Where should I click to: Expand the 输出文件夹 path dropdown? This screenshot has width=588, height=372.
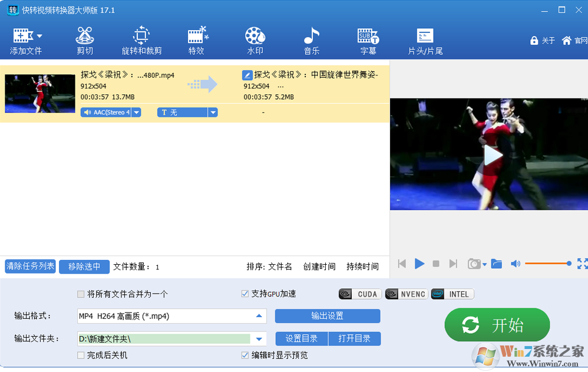pyautogui.click(x=259, y=339)
